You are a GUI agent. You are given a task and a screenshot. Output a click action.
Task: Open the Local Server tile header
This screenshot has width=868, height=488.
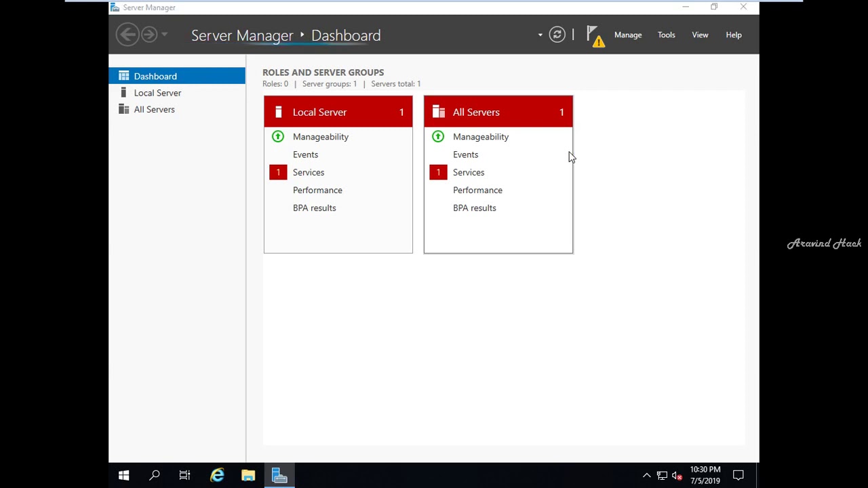pyautogui.click(x=338, y=112)
